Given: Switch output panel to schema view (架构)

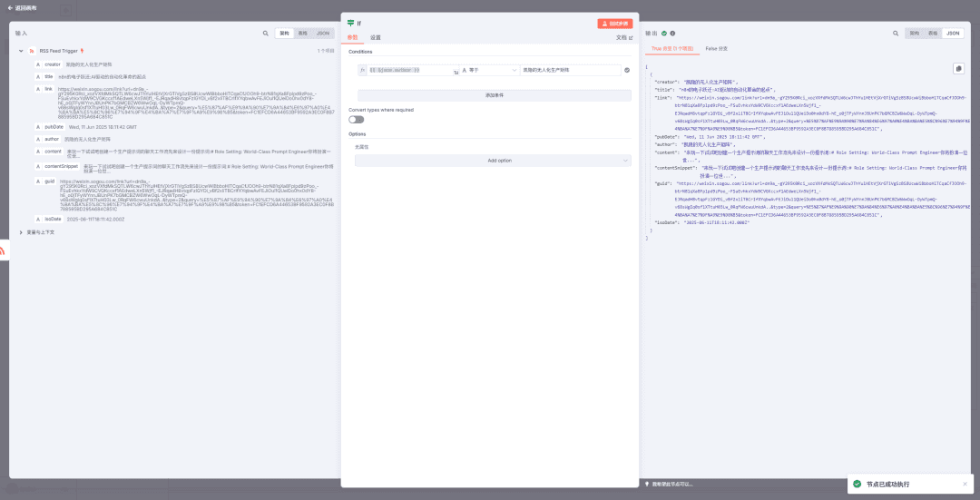Looking at the screenshot, I should (915, 34).
